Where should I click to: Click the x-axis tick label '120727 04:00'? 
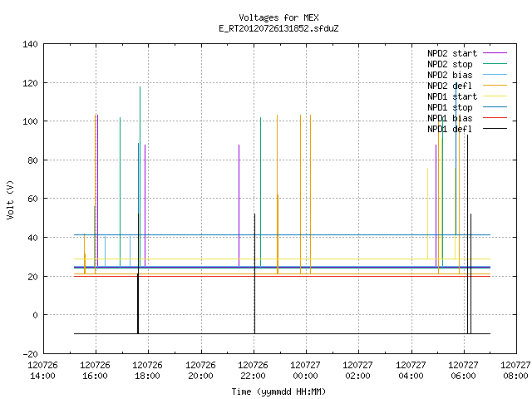click(411, 371)
